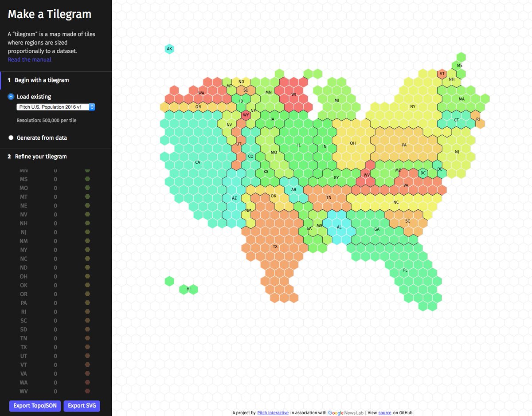Click the IL label on the map
The height and width of the screenshot is (416, 532).
tap(299, 145)
